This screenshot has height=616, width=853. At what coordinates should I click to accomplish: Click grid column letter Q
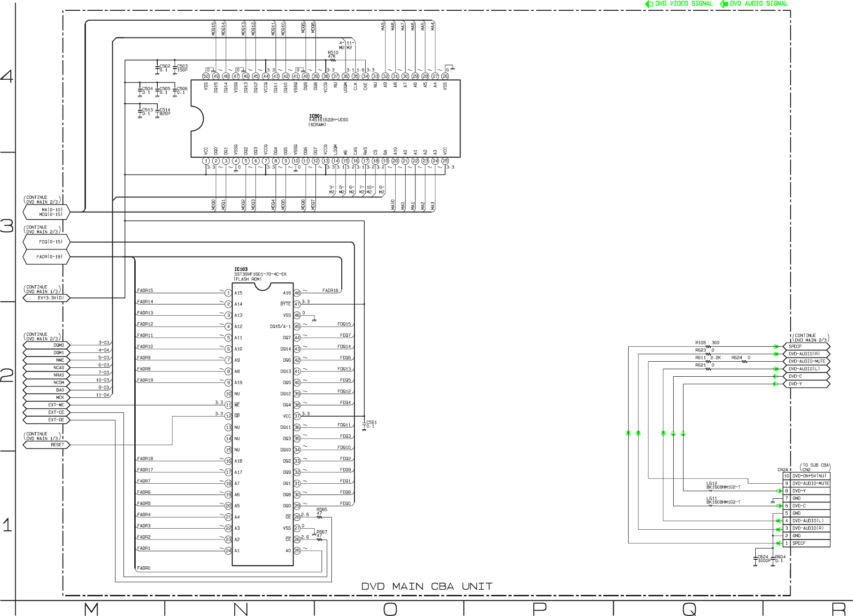[x=689, y=609]
